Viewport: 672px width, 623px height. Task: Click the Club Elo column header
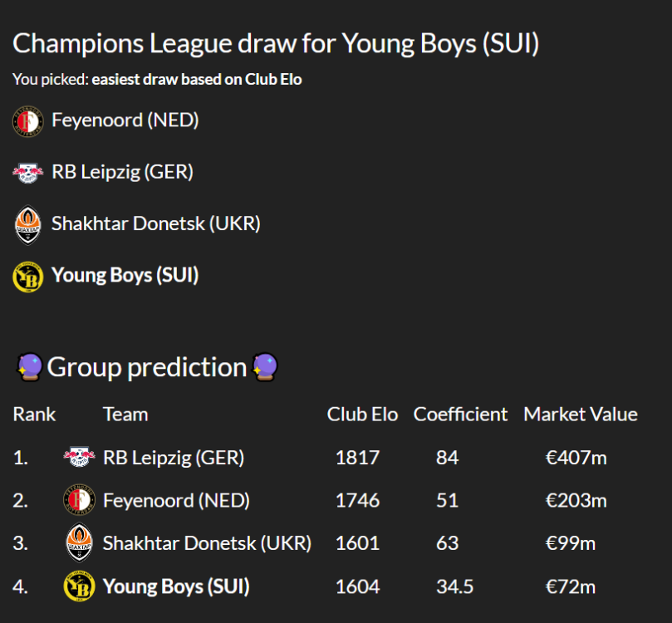(362, 414)
